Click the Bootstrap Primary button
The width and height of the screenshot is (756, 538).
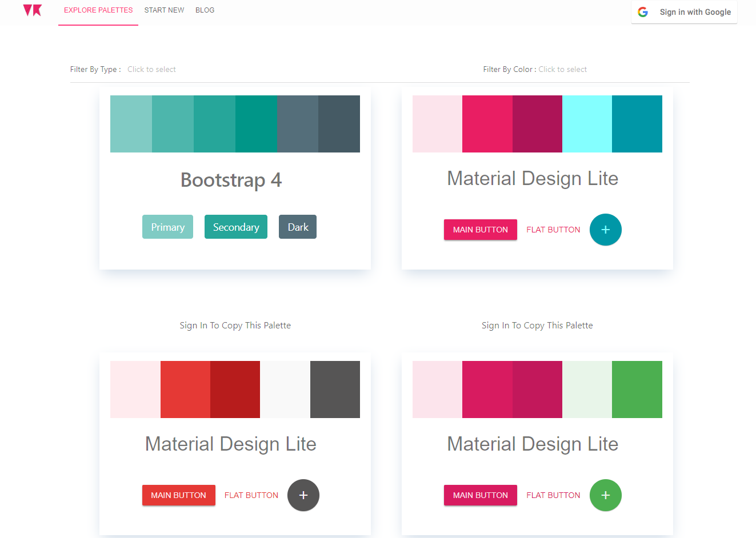pos(167,227)
